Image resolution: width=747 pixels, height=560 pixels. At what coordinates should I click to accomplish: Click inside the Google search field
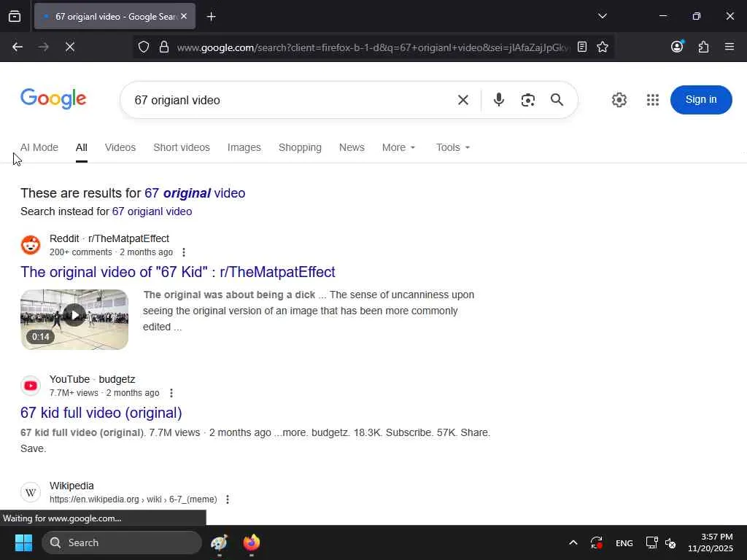point(290,100)
